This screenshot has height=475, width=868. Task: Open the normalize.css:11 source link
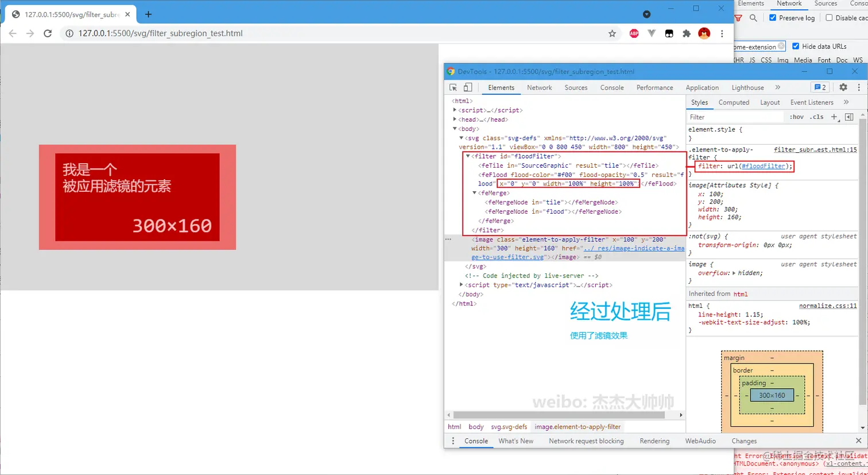point(828,306)
